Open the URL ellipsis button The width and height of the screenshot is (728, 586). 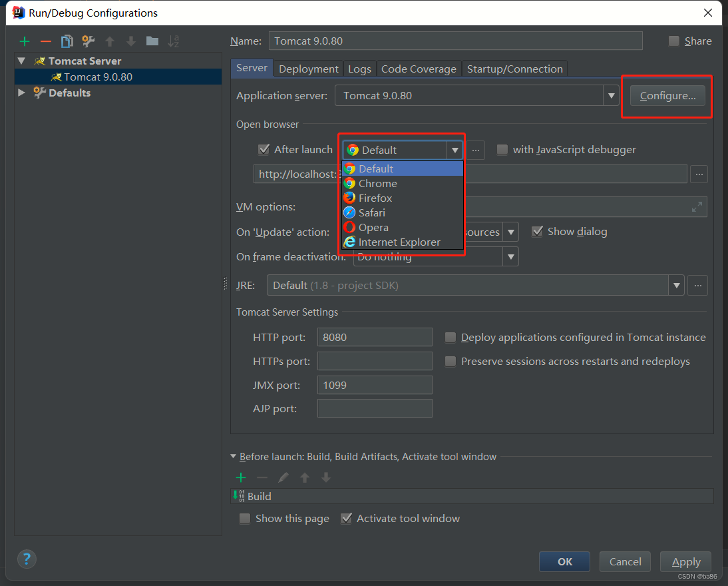coord(699,174)
